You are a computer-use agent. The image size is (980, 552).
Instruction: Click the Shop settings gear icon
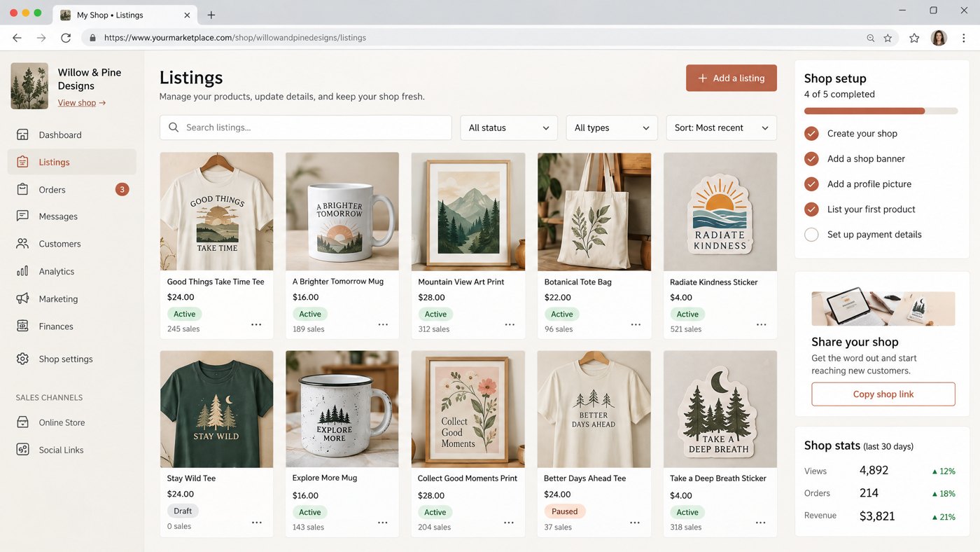click(x=22, y=359)
